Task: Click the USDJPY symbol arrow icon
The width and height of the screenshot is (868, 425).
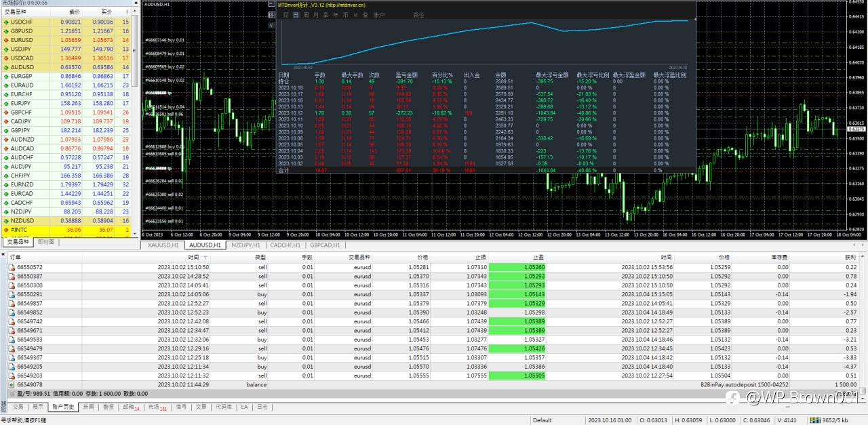Action: [6, 49]
